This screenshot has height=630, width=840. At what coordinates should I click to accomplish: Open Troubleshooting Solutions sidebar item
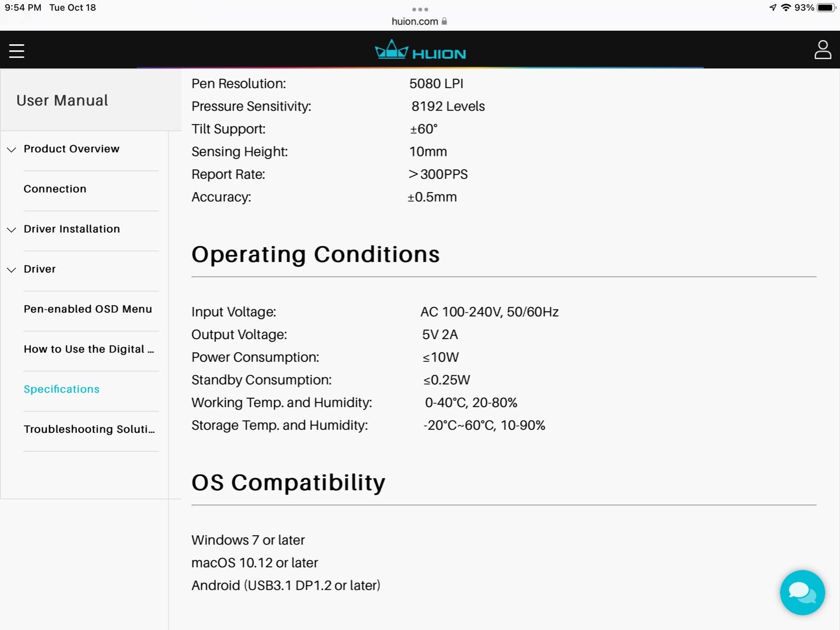[90, 429]
